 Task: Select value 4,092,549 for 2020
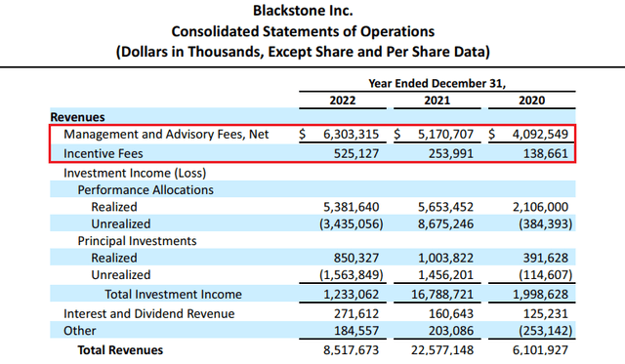pos(540,135)
